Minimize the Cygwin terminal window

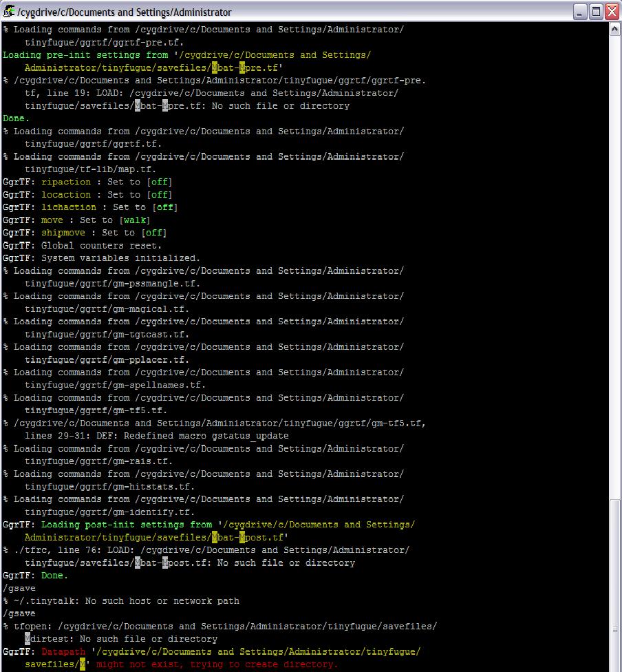580,12
